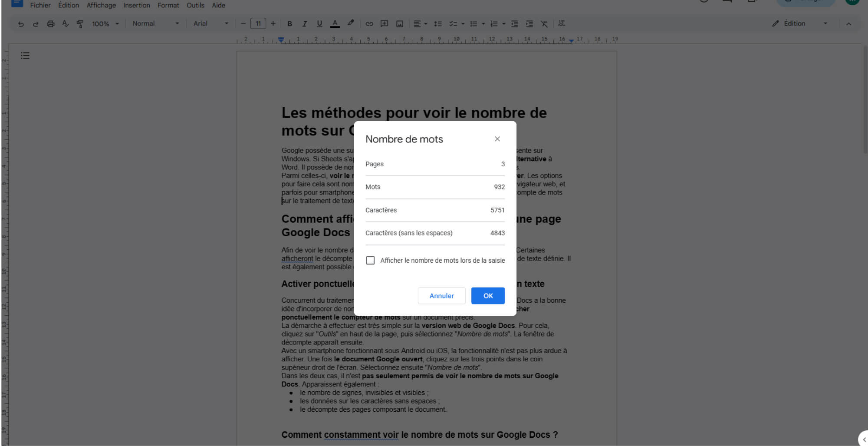Image resolution: width=868 pixels, height=446 pixels.
Task: Click the underlined word afficheront
Action: [297, 258]
